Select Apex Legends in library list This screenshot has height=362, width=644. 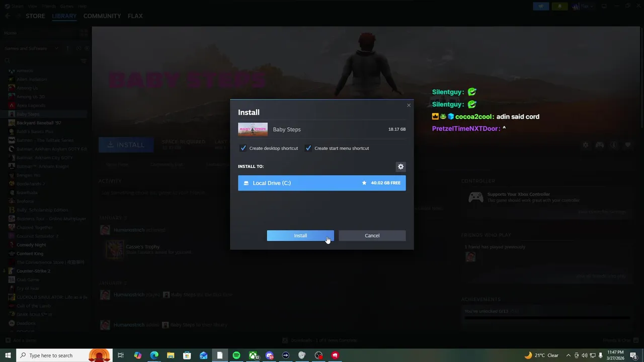coord(31,105)
